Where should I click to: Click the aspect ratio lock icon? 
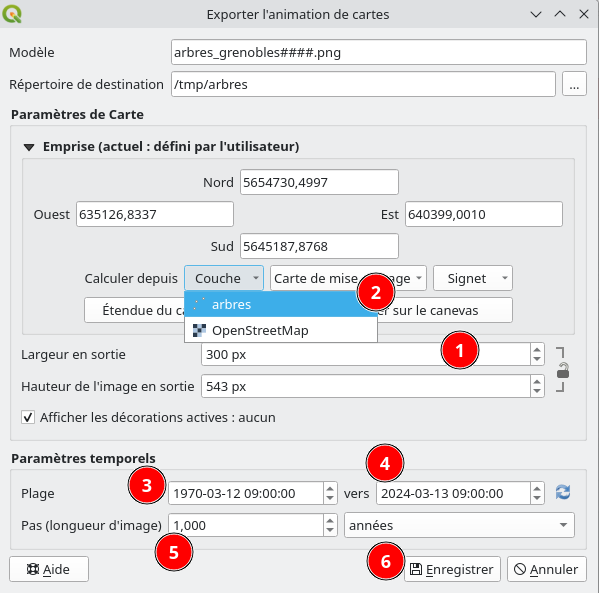(563, 371)
